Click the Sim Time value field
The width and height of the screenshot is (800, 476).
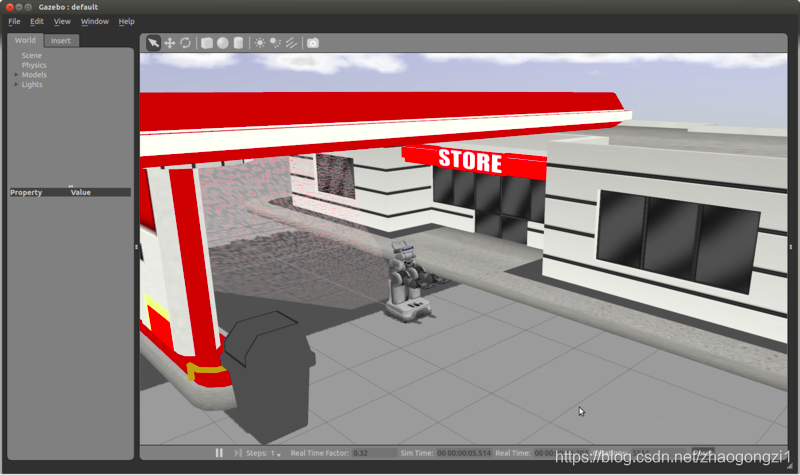(464, 453)
